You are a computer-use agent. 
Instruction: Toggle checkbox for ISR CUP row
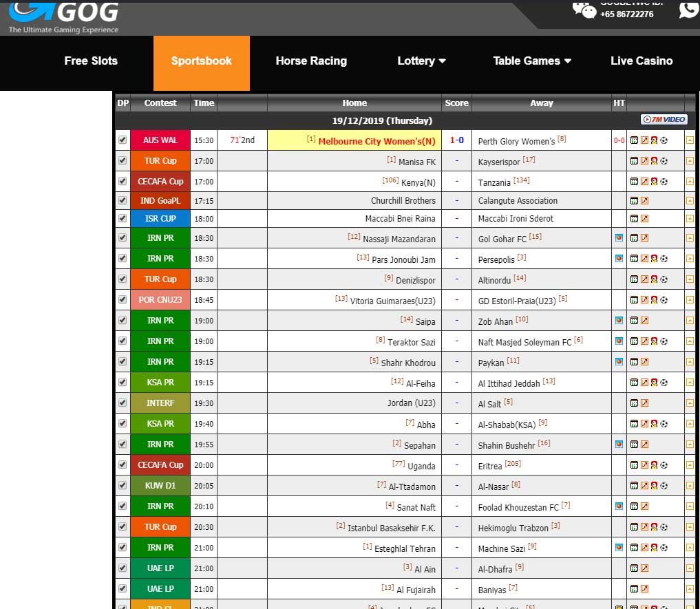tap(123, 218)
